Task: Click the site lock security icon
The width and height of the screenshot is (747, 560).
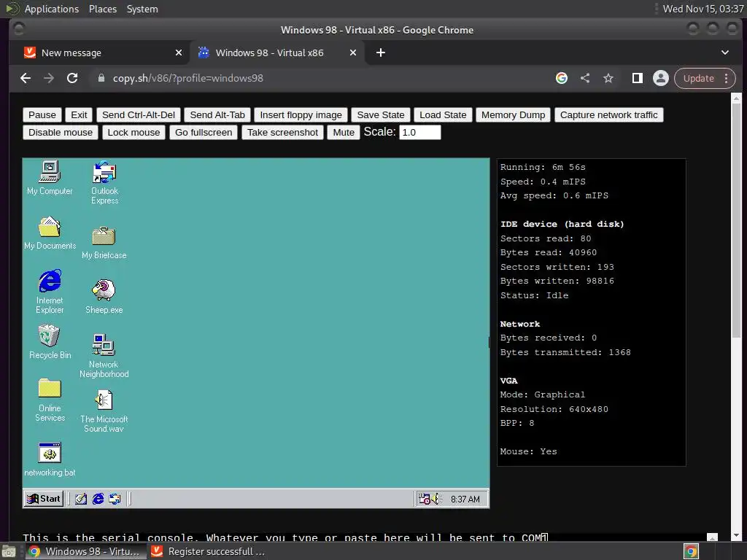Action: pyautogui.click(x=101, y=78)
